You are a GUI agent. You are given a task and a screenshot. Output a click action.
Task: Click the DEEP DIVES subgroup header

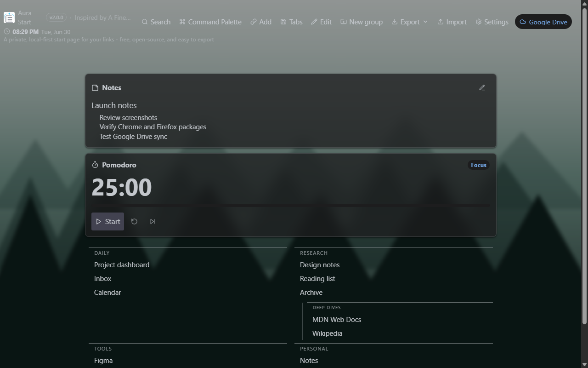click(327, 308)
